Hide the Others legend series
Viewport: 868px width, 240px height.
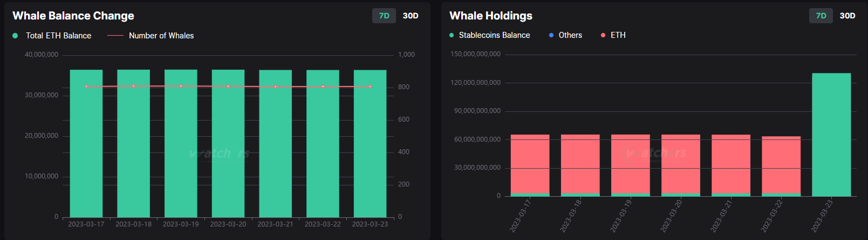pos(570,35)
